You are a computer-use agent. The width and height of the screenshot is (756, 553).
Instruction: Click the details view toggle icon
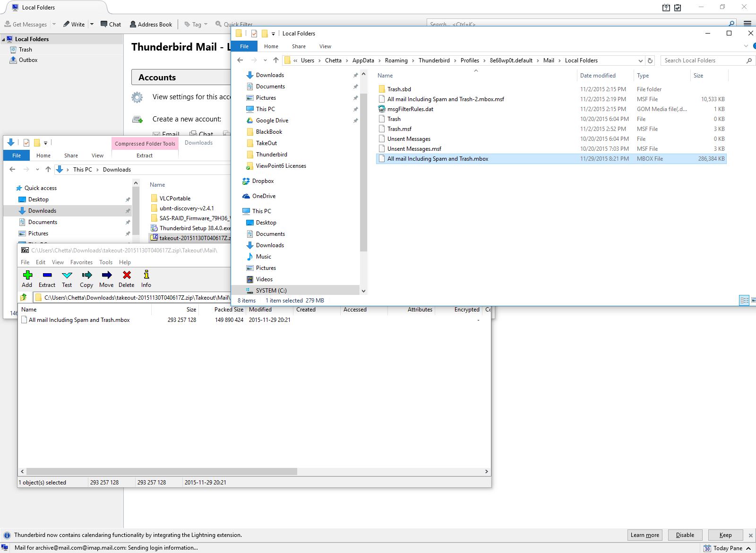[744, 300]
